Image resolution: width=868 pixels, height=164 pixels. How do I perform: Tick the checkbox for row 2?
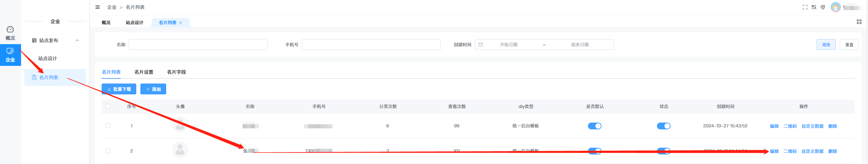(x=108, y=151)
